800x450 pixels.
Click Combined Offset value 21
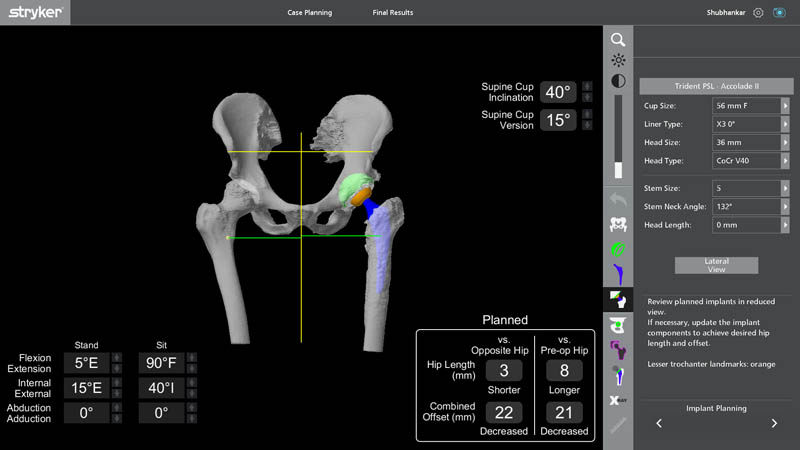coord(564,412)
